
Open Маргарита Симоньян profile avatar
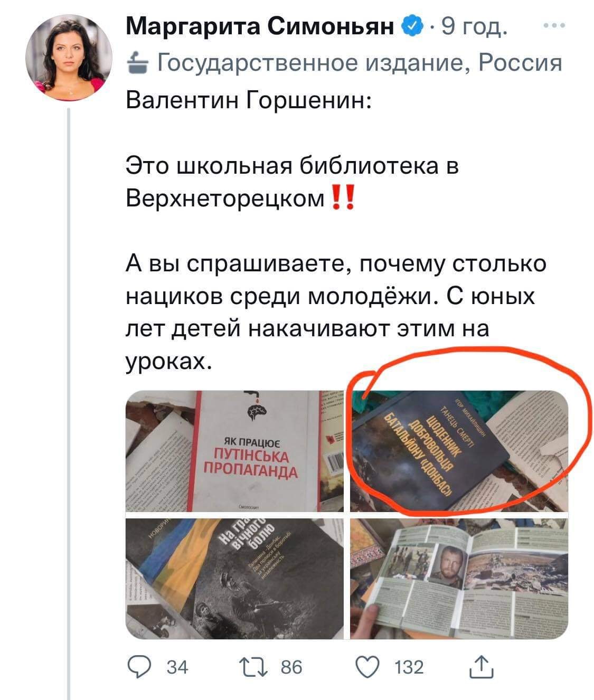coord(69,57)
